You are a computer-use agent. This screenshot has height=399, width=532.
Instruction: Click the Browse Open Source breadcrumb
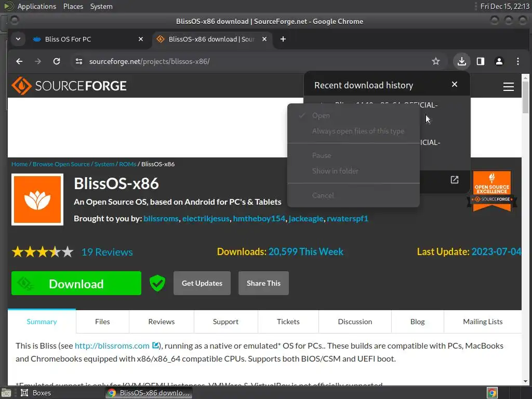click(61, 164)
